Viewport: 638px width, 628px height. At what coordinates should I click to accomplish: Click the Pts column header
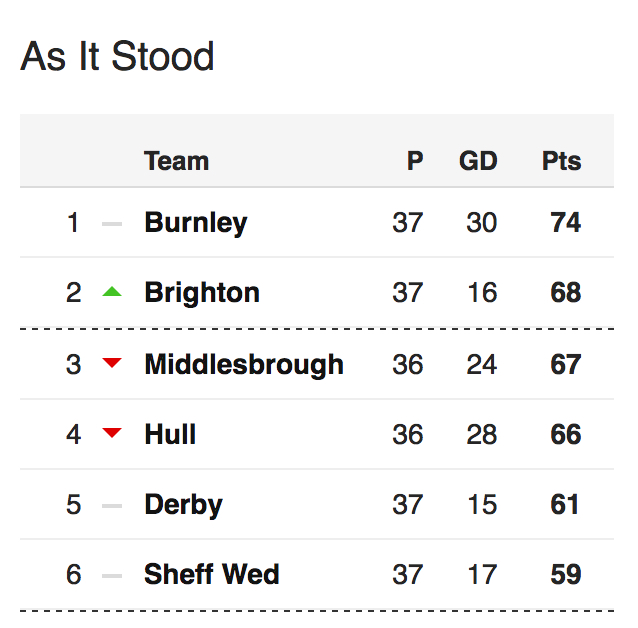[x=562, y=161]
